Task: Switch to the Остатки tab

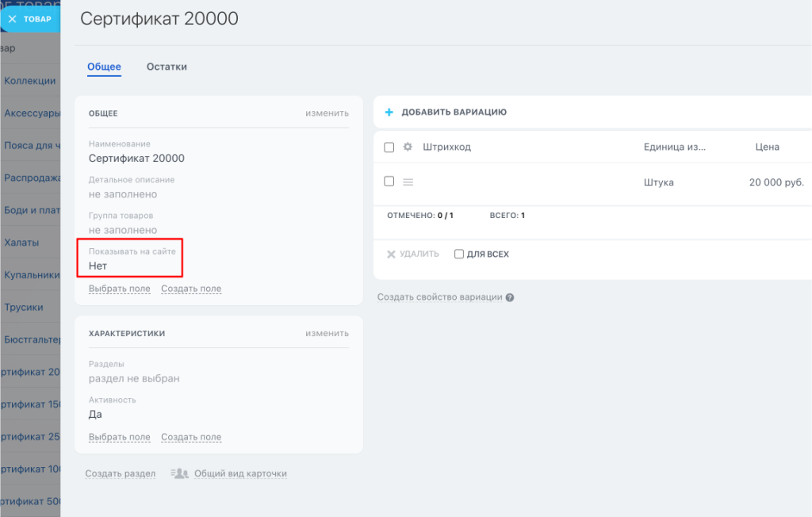Action: [167, 67]
